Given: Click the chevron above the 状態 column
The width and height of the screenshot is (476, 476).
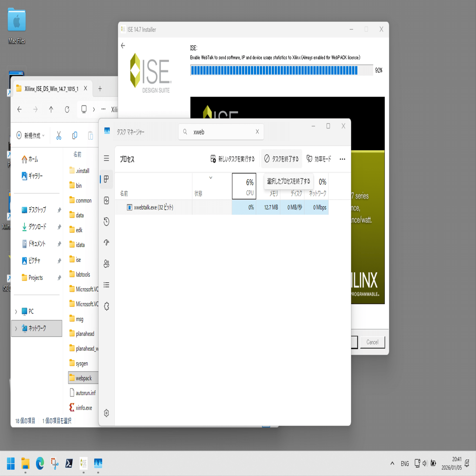Looking at the screenshot, I should click(211, 178).
